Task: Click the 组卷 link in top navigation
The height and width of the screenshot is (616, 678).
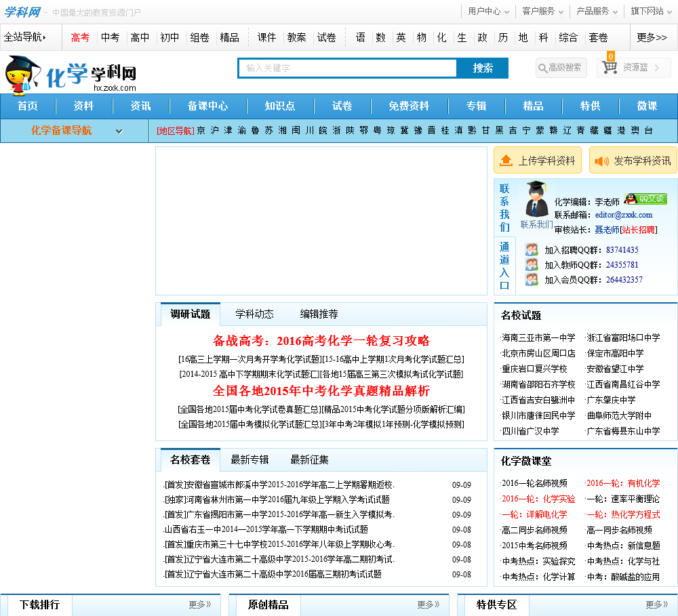Action: click(x=199, y=37)
